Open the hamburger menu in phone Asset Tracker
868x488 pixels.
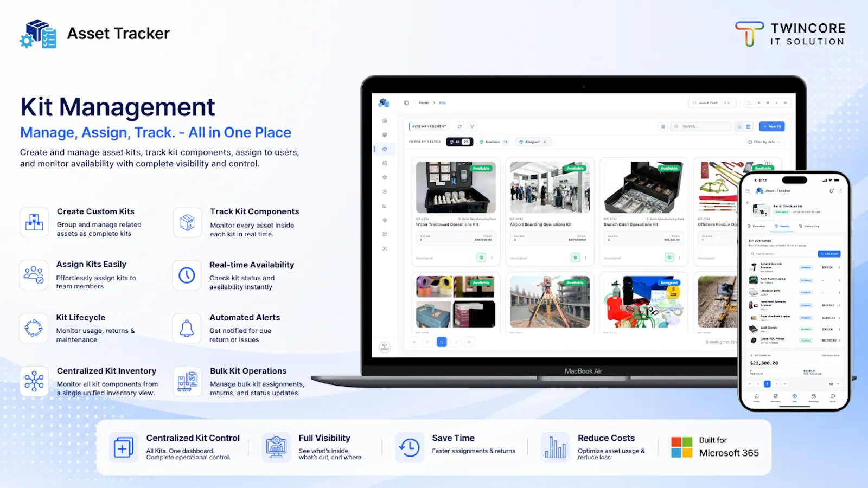click(748, 191)
